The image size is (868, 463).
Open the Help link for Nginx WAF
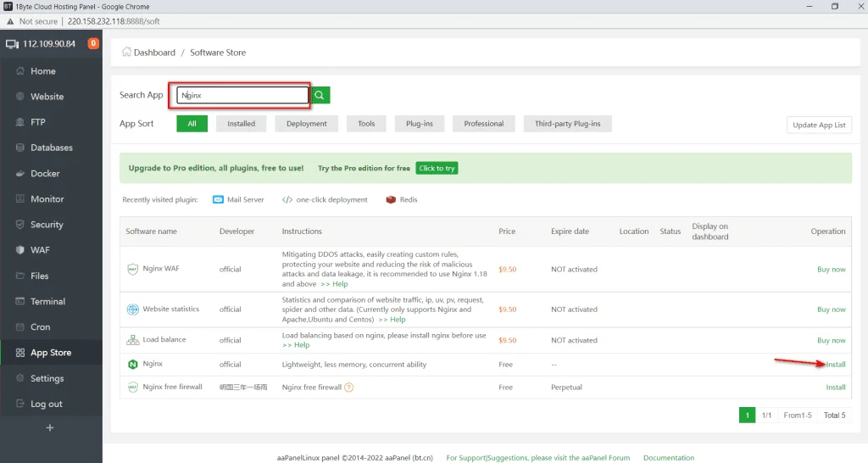pyautogui.click(x=334, y=284)
